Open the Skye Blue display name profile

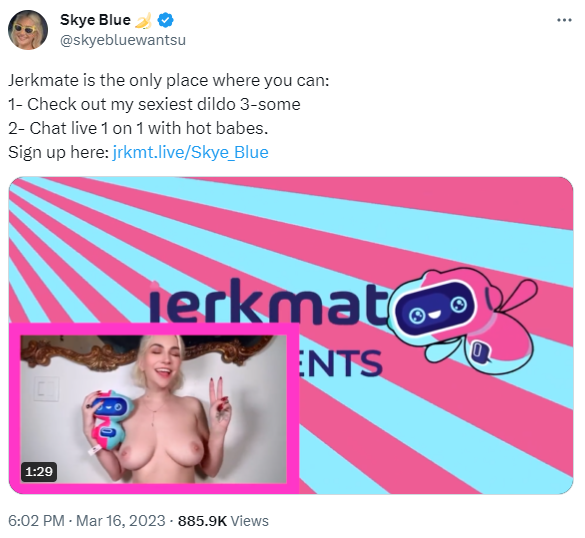[x=96, y=20]
